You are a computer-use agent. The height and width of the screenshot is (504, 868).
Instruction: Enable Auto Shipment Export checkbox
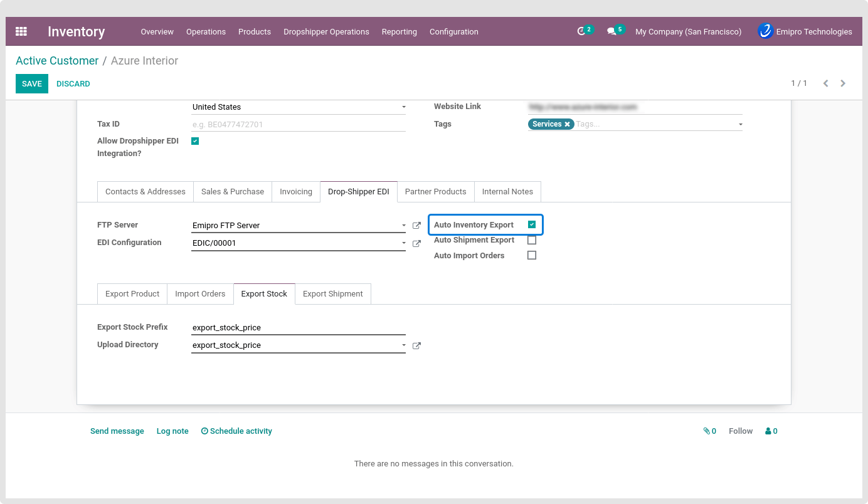tap(532, 240)
